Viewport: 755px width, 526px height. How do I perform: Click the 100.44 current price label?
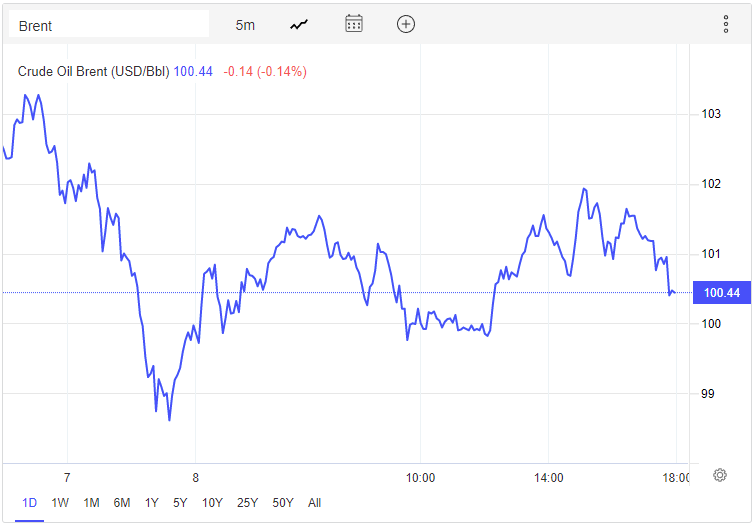pyautogui.click(x=721, y=293)
